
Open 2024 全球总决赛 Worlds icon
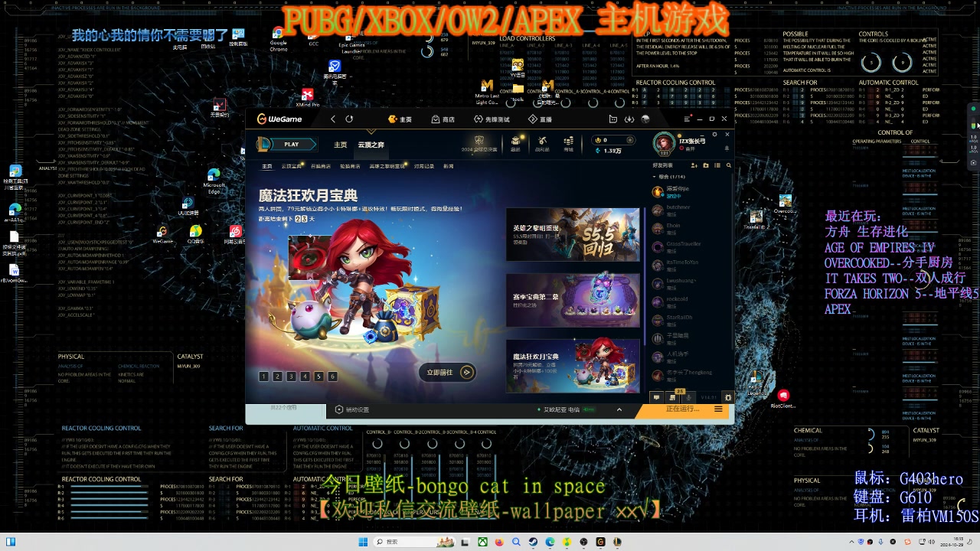(479, 144)
